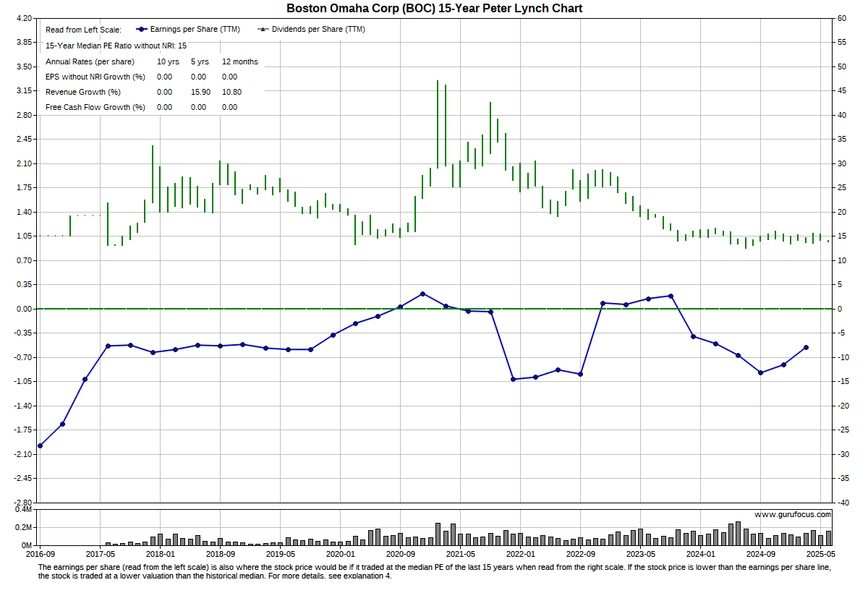Click the 2020-01 date label on the x-axis

340,553
